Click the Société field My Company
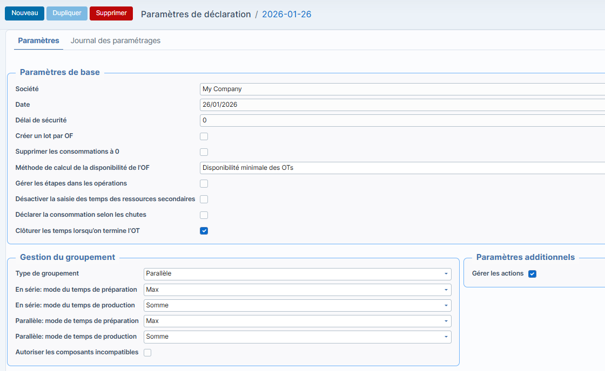605x371 pixels. point(402,89)
